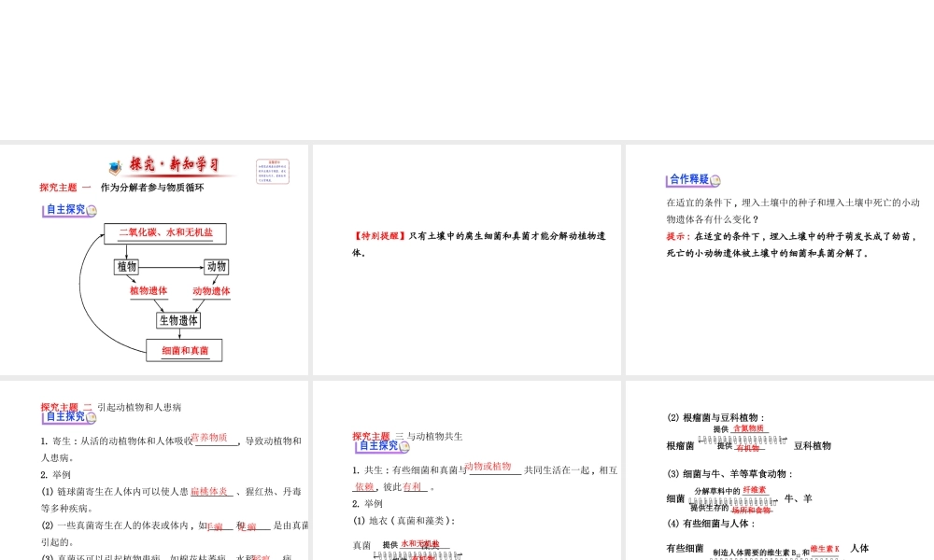This screenshot has height=560, width=934.
Task: Click the red answer 动物或植物
Action: click(488, 466)
